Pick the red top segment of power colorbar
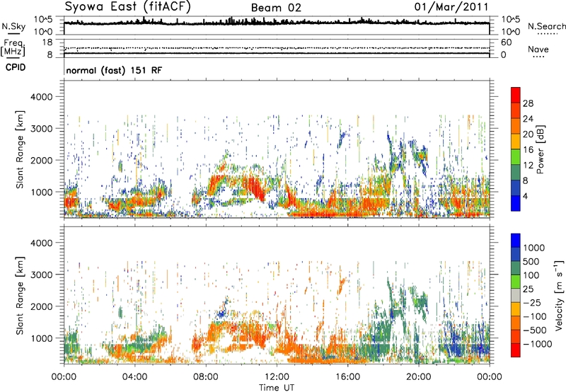The height and width of the screenshot is (392, 566). click(x=516, y=95)
